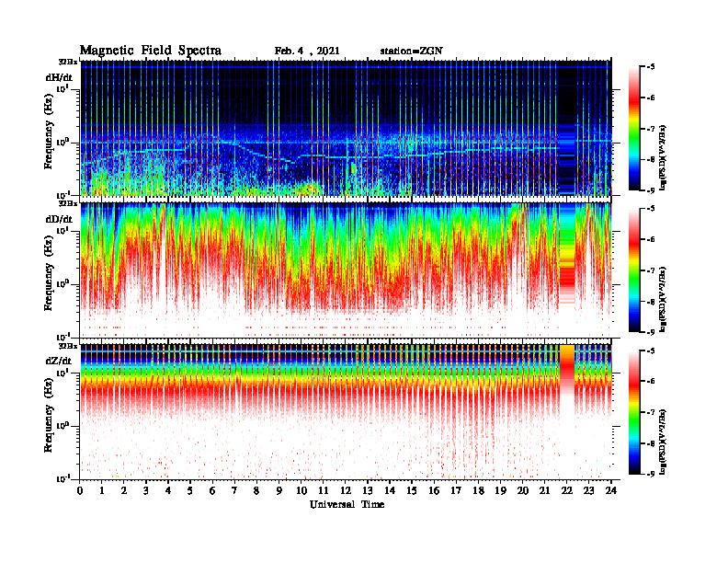Click the log(PSD) label beside dH/dt color scale

click(x=663, y=157)
